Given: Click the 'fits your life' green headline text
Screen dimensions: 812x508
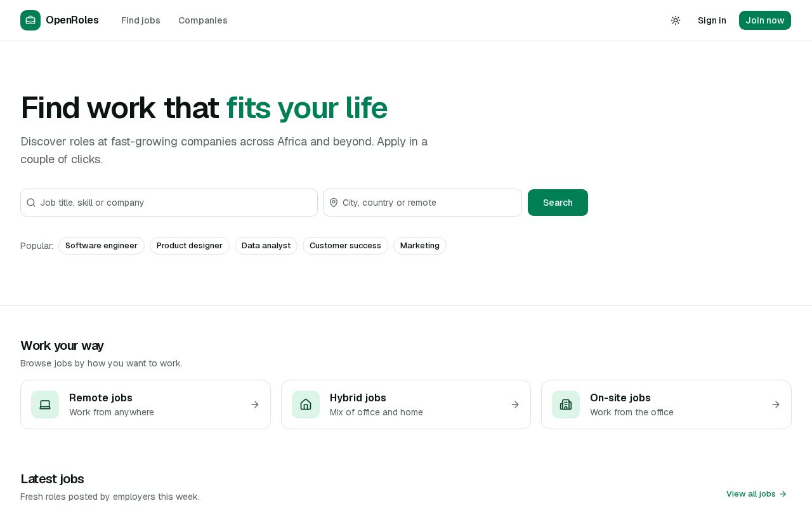Looking at the screenshot, I should point(307,107).
